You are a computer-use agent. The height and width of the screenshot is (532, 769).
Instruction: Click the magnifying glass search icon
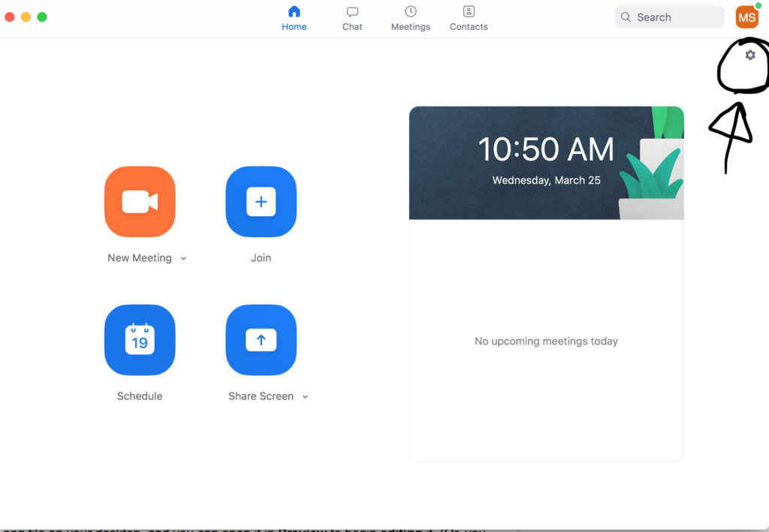click(626, 17)
